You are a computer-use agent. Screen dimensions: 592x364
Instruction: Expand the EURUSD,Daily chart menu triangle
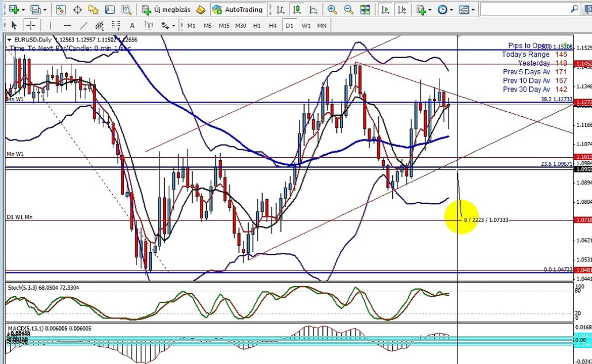tap(9, 39)
